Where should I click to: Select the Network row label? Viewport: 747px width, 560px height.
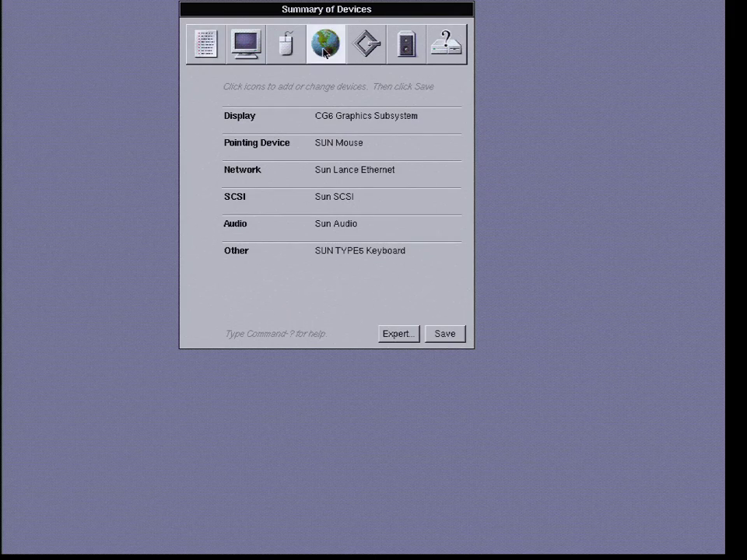(x=243, y=170)
